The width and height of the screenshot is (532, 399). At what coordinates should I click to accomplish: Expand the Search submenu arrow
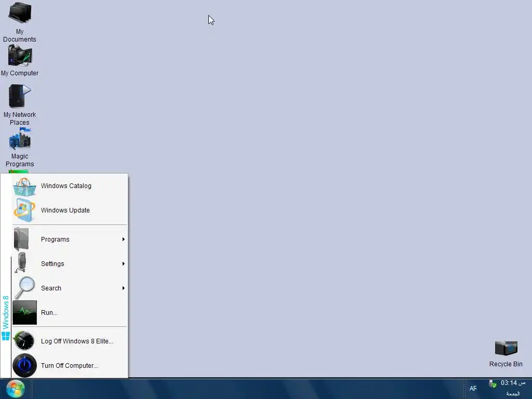(x=124, y=288)
